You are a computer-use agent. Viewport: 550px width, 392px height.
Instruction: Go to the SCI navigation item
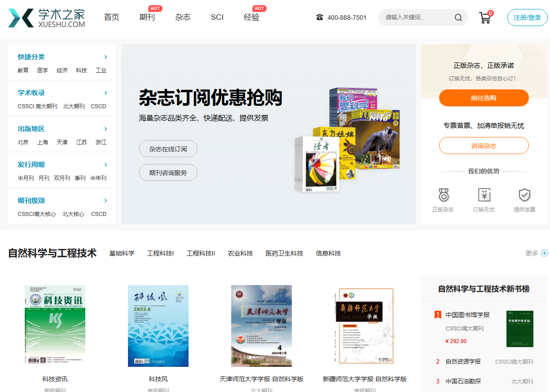217,18
